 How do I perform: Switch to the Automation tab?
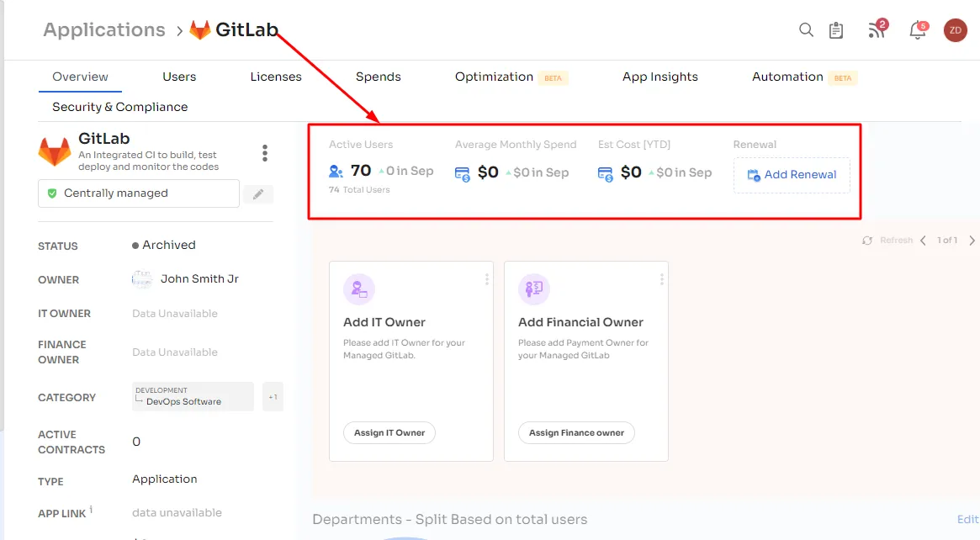coord(787,77)
